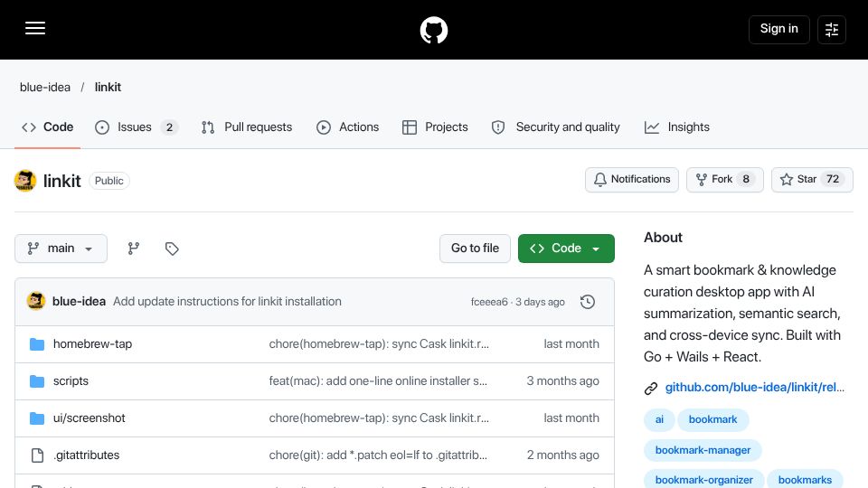Expand the green Code dropdown

pos(566,249)
